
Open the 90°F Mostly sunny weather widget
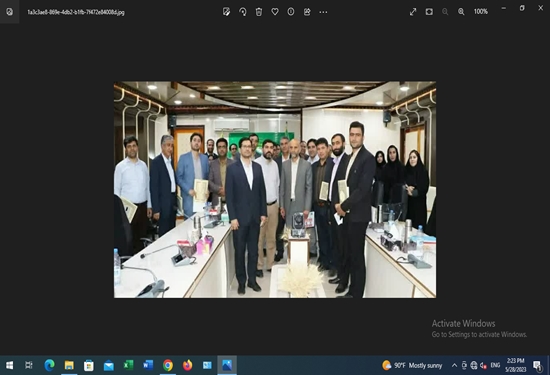(x=412, y=366)
